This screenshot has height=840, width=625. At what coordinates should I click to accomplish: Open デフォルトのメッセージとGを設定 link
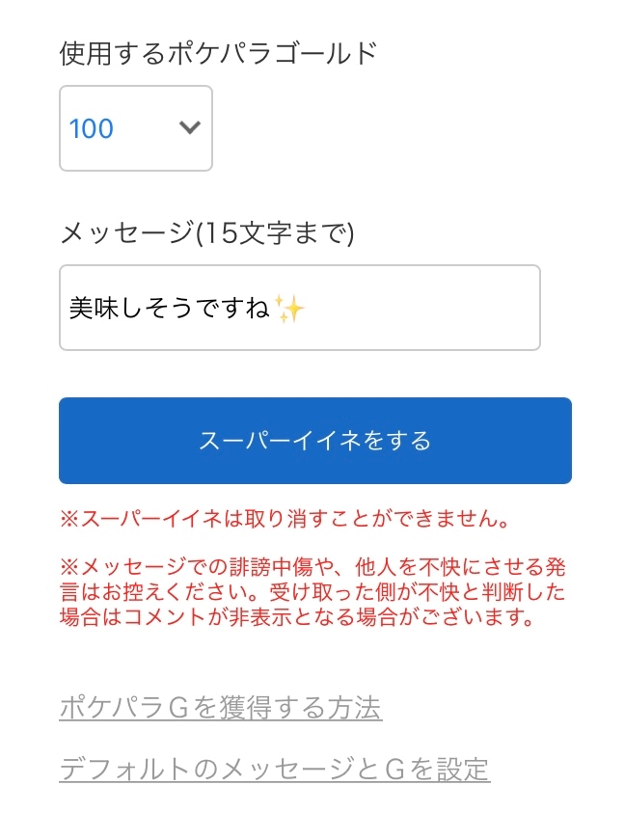(274, 769)
